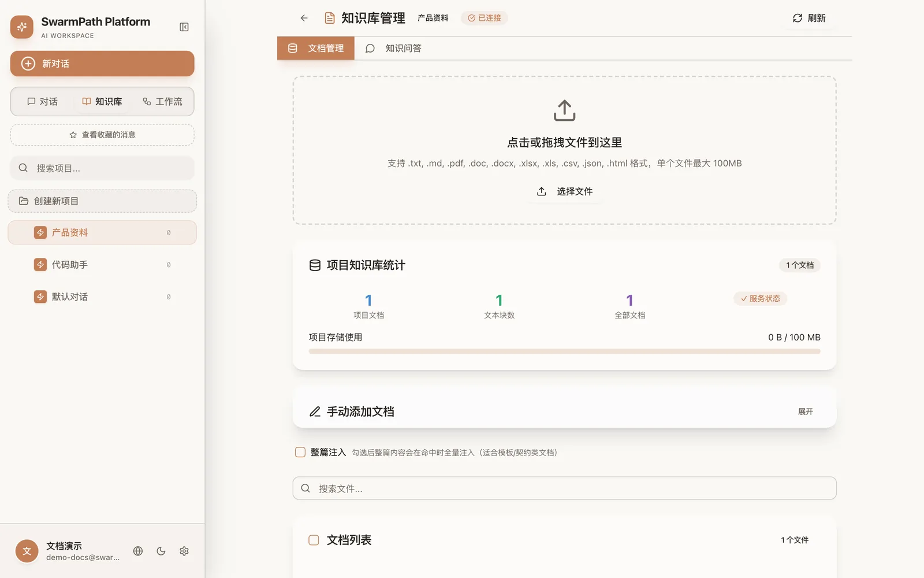
Task: Click the 0 B / 100 MB storage text
Action: coord(794,338)
